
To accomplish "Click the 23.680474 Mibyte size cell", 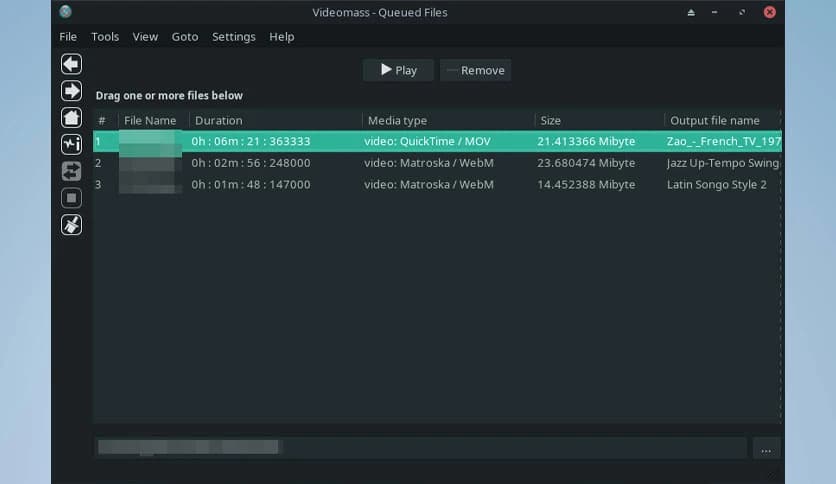I will (586, 163).
